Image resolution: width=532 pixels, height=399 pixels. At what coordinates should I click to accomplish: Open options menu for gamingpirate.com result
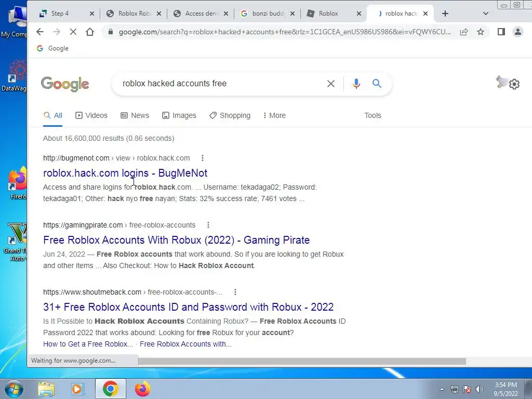click(x=208, y=225)
